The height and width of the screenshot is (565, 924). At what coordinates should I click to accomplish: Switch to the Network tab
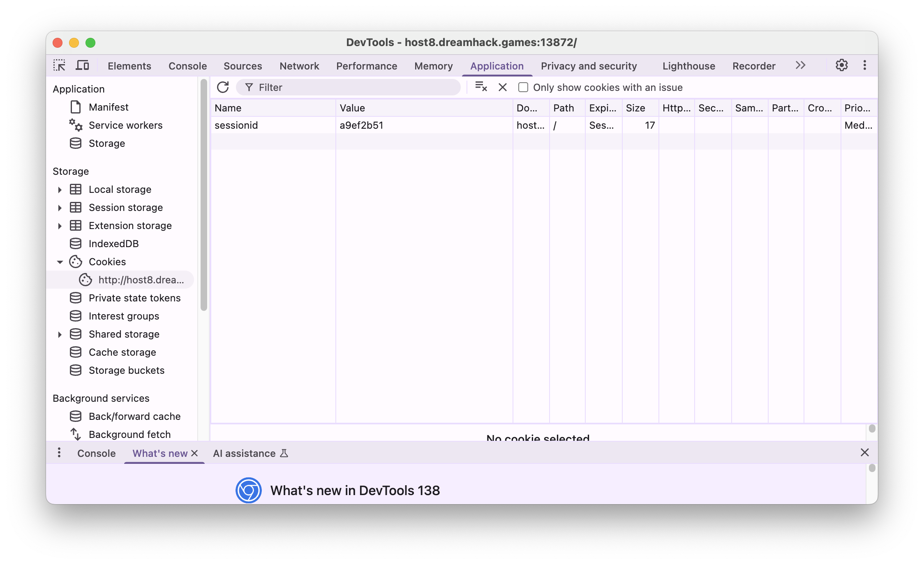pyautogui.click(x=299, y=66)
